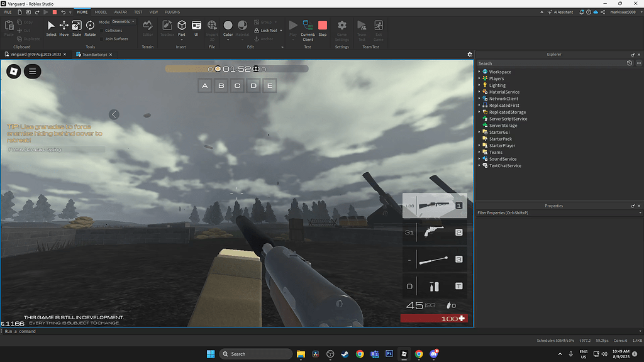Open the Lock Tool dropdown arrow
The image size is (644, 362).
[281, 30]
